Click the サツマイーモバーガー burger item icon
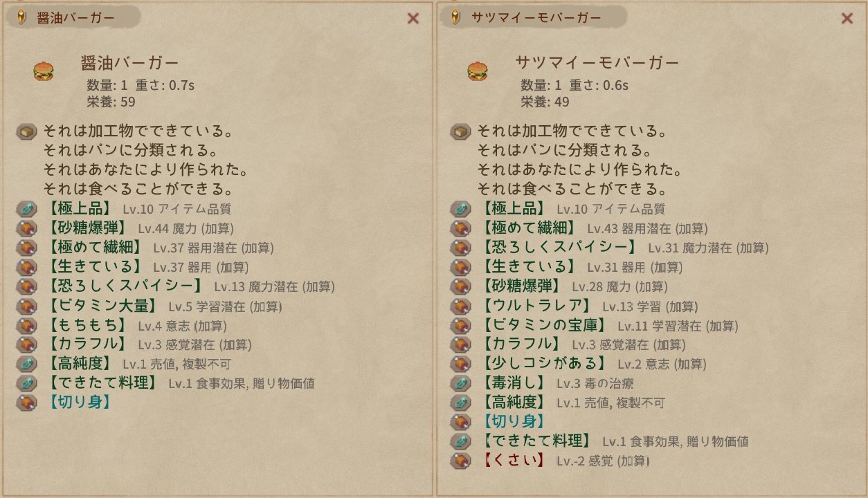Viewport: 868px width, 498px height. point(478,71)
